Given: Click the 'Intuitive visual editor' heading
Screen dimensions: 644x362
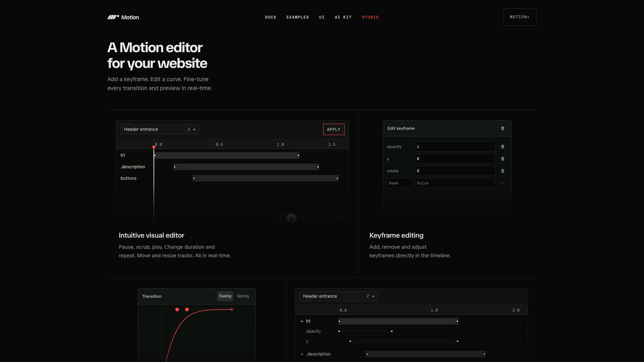Looking at the screenshot, I should click(x=151, y=235).
